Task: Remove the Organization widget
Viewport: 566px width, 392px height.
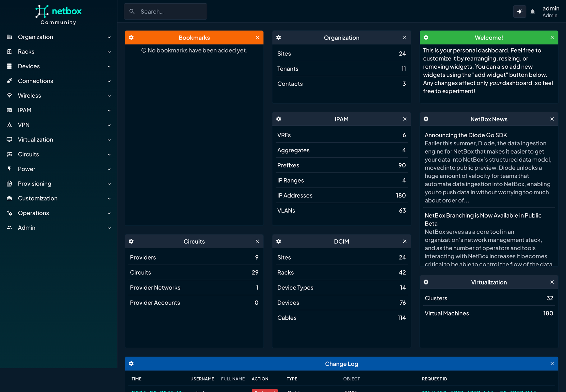Action: (x=405, y=38)
